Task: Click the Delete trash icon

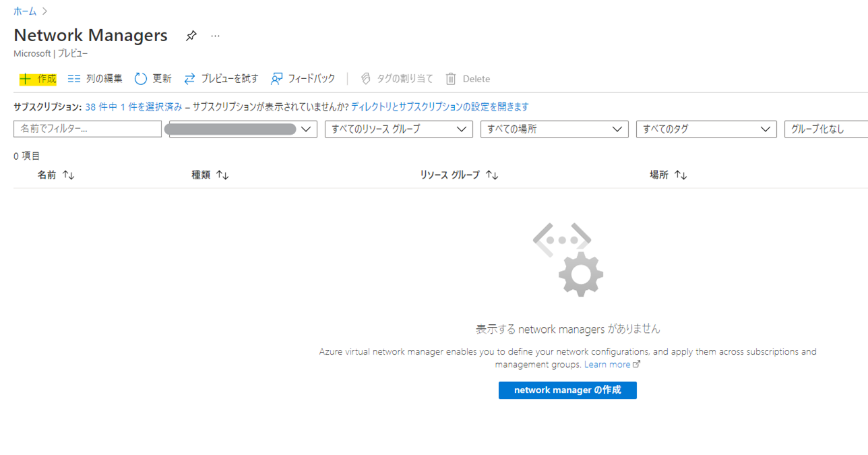Action: click(x=451, y=79)
